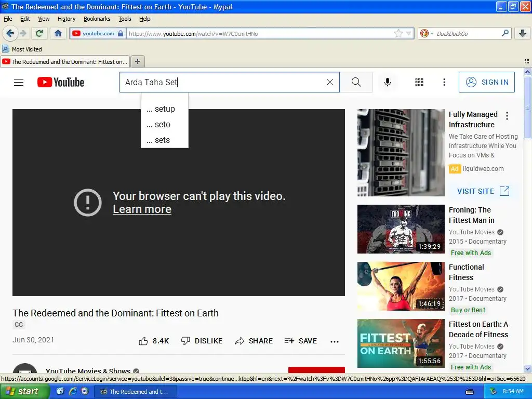Open the SHARE option
The width and height of the screenshot is (532, 399).
point(254,341)
